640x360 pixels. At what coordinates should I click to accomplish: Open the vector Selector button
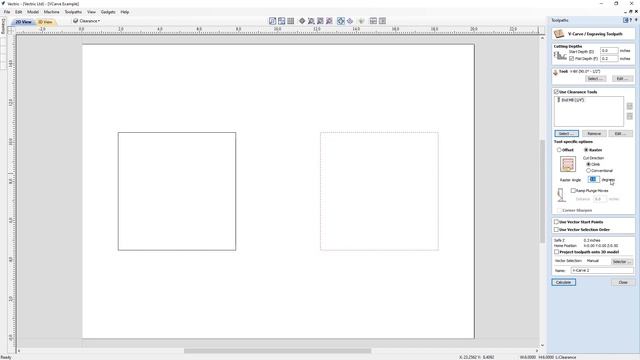[x=621, y=261]
